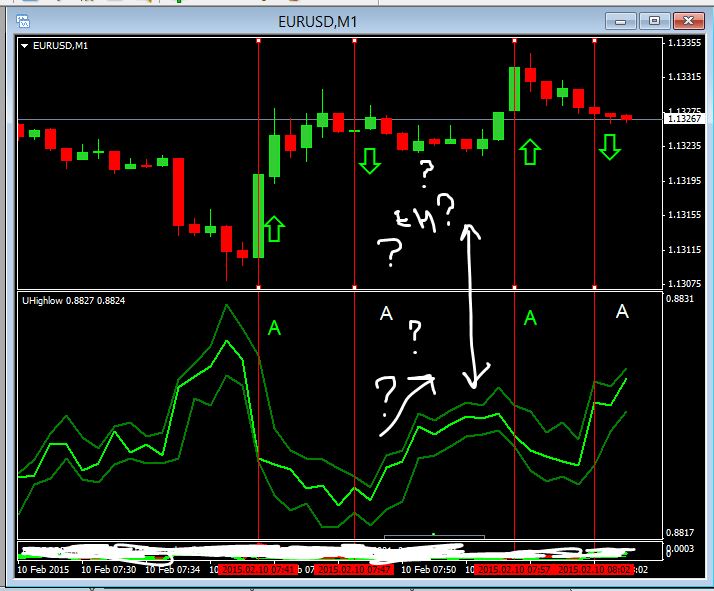Image resolution: width=714 pixels, height=591 pixels.
Task: Click the '10 Feb 2015' time axis label
Action: [x=43, y=570]
